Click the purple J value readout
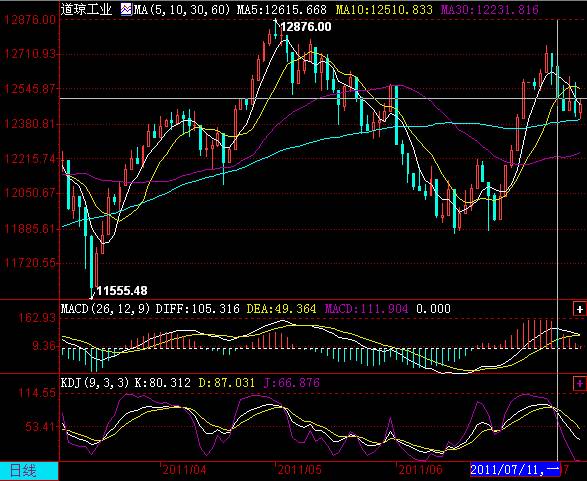The image size is (587, 481). click(292, 383)
